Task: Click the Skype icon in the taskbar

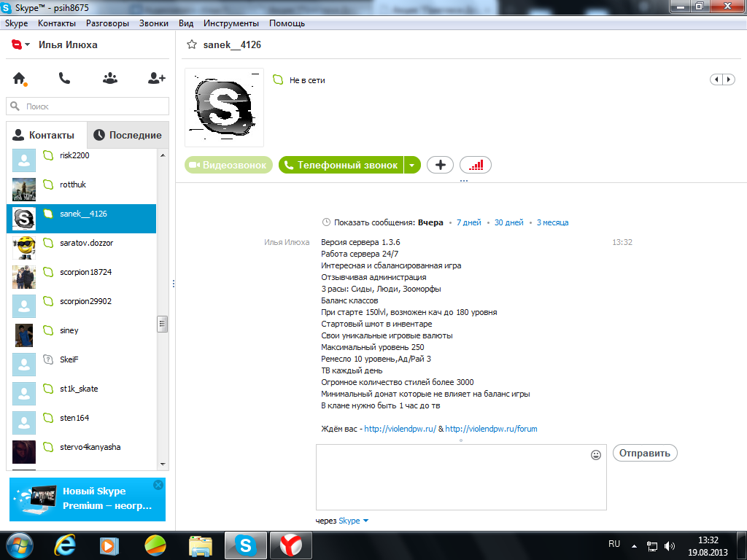Action: pyautogui.click(x=246, y=545)
